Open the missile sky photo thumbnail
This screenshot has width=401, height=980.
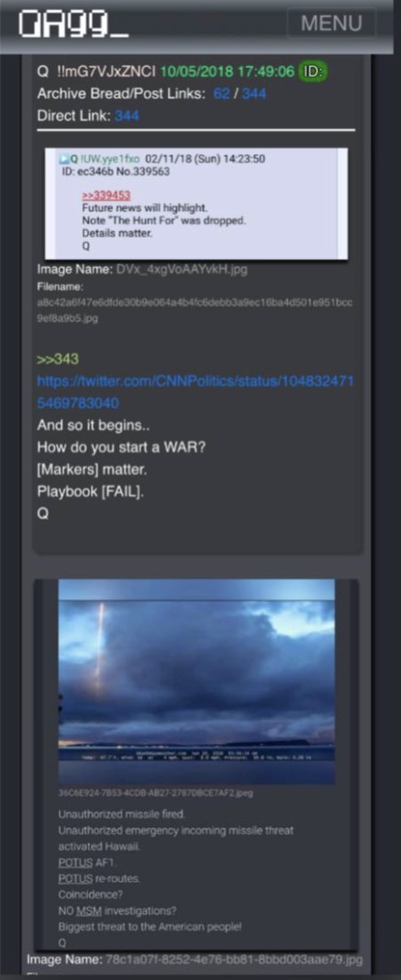point(196,681)
